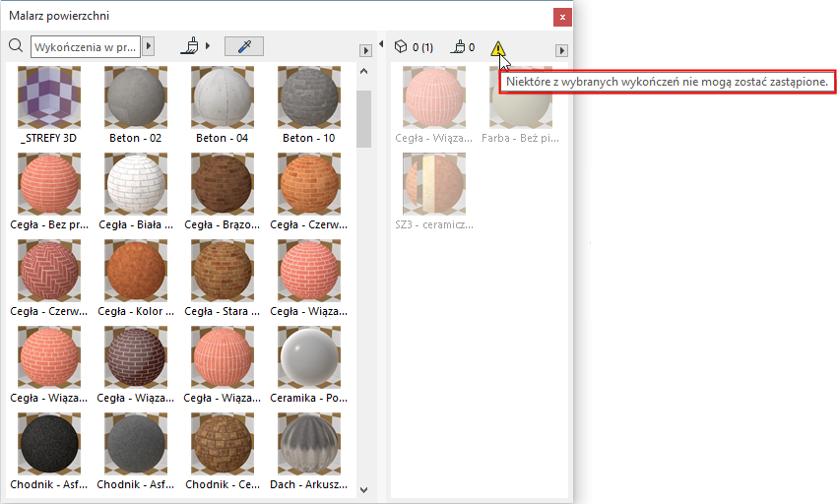Select the Dach - Arkusz... roof surface
The image size is (837, 504).
tap(309, 444)
